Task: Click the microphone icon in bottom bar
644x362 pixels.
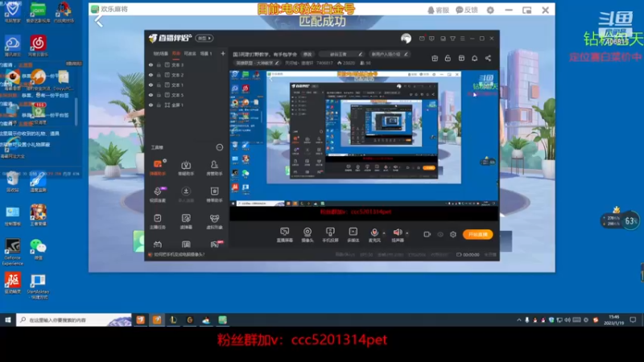Action: (x=374, y=232)
